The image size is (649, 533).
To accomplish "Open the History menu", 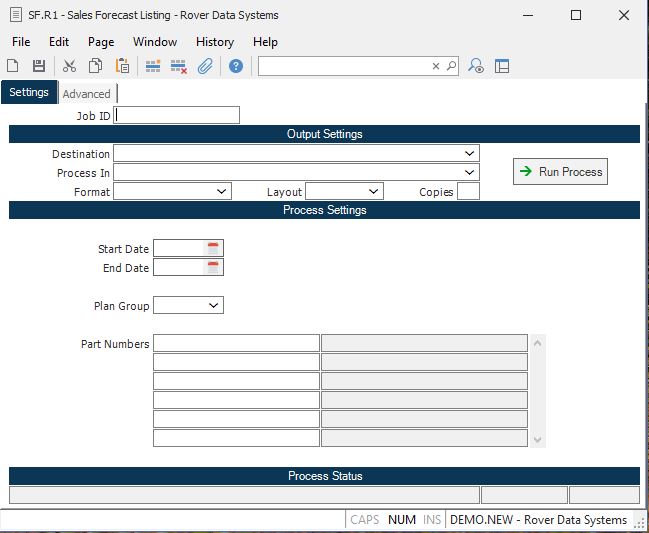I will 214,42.
